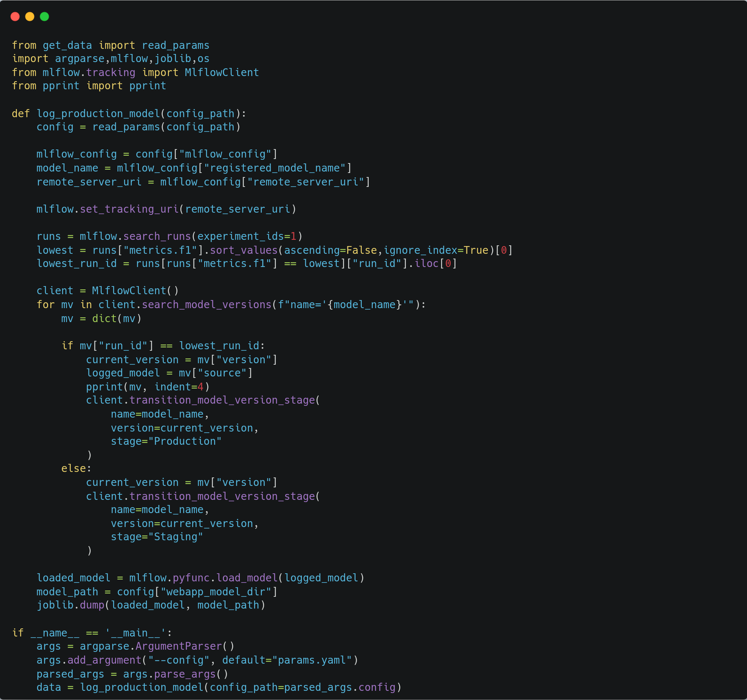Click ascending=False in the sort call

coord(330,250)
